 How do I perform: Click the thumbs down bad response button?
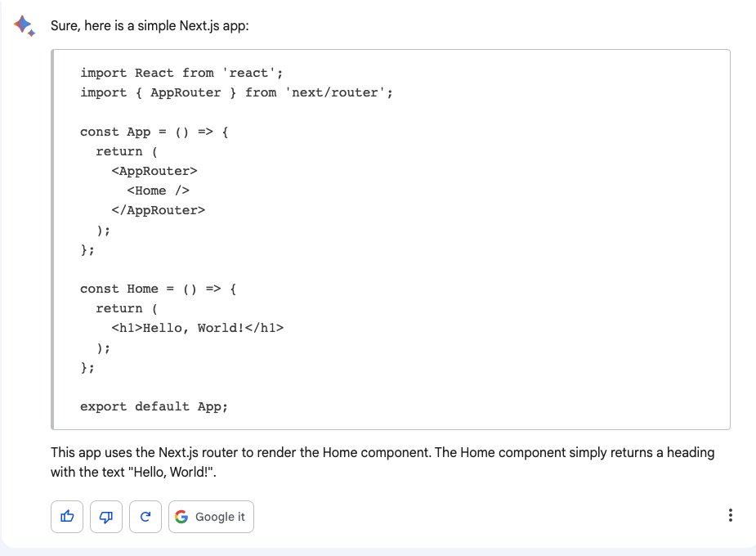(106, 517)
